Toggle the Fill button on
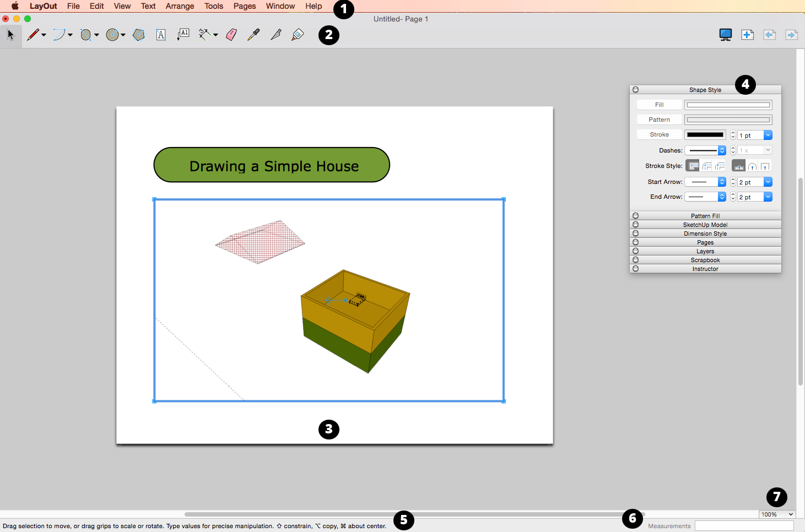Viewport: 805px width, 532px height. click(659, 105)
